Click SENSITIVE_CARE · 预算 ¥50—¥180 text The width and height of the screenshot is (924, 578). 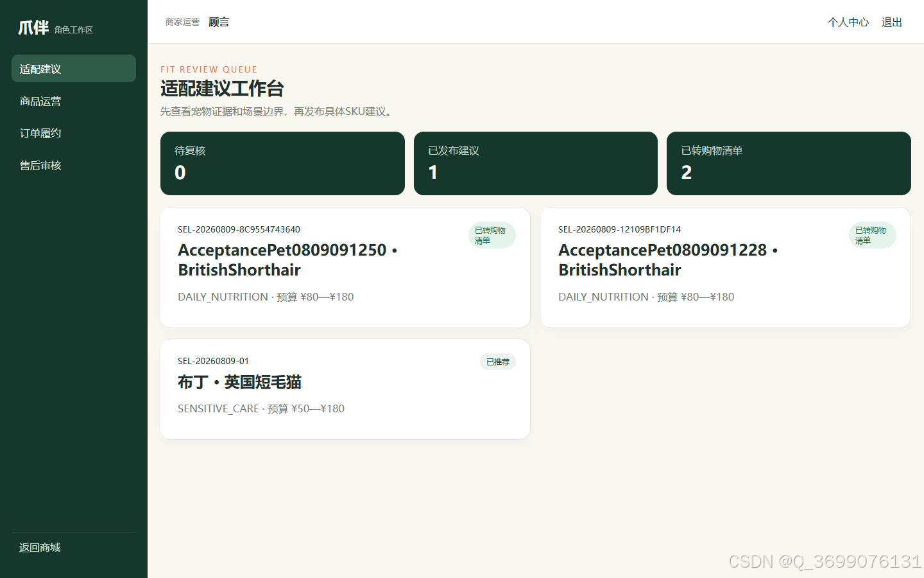pos(261,408)
